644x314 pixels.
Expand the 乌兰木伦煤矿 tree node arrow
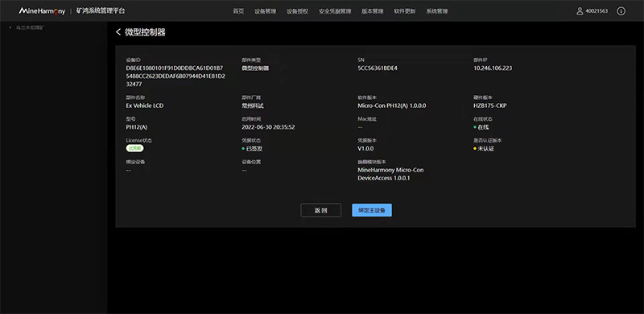point(10,27)
